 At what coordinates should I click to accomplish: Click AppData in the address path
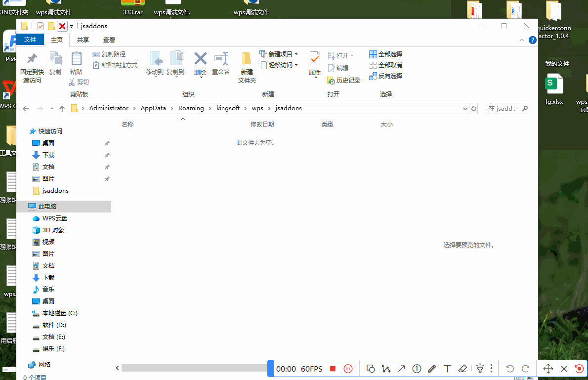click(x=153, y=108)
